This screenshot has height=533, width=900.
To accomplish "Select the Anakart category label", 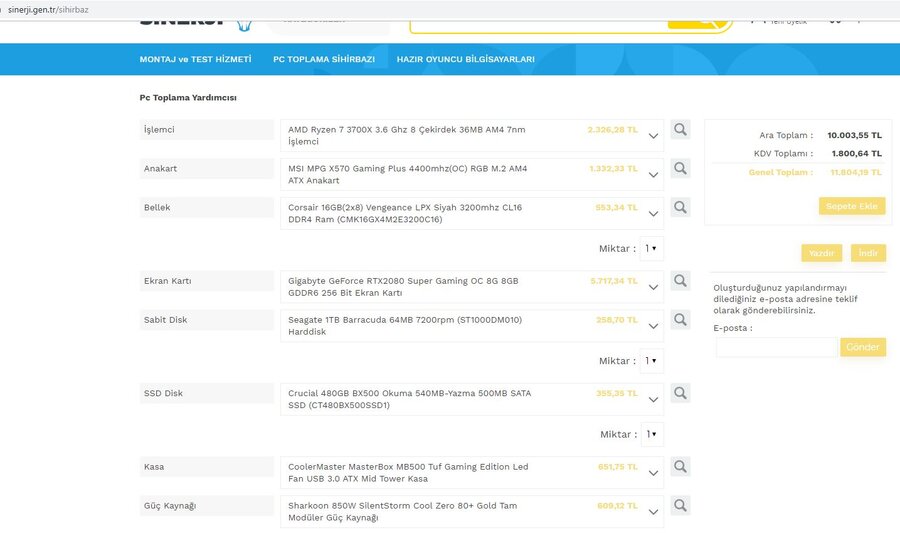I will (x=207, y=169).
